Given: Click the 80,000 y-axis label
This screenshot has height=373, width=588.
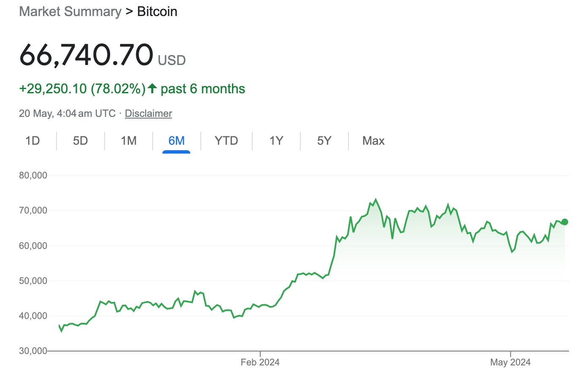Looking at the screenshot, I should point(33,175).
